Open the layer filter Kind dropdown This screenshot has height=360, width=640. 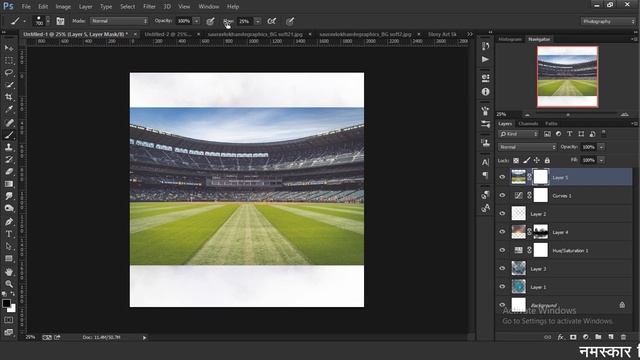[x=519, y=134]
